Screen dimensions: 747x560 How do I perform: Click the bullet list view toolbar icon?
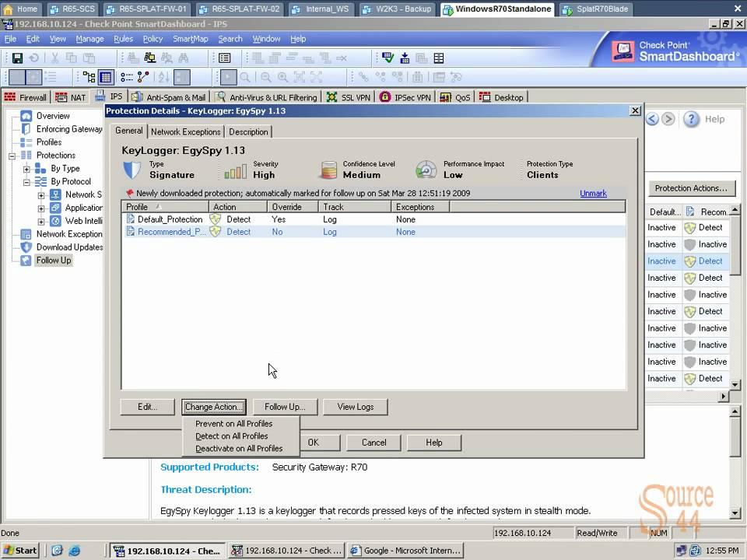click(126, 77)
